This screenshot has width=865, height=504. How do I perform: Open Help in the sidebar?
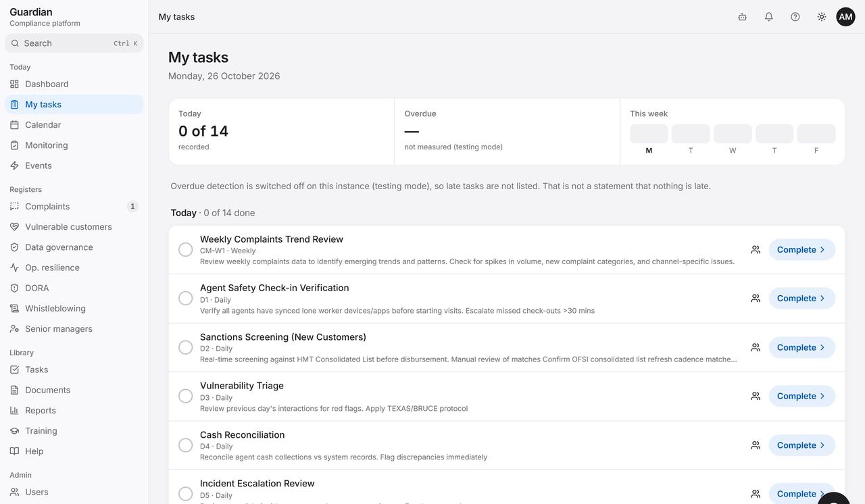click(x=74, y=451)
